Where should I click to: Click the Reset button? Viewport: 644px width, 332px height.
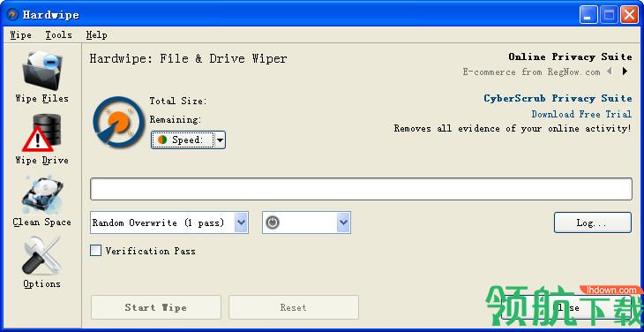[x=293, y=307]
